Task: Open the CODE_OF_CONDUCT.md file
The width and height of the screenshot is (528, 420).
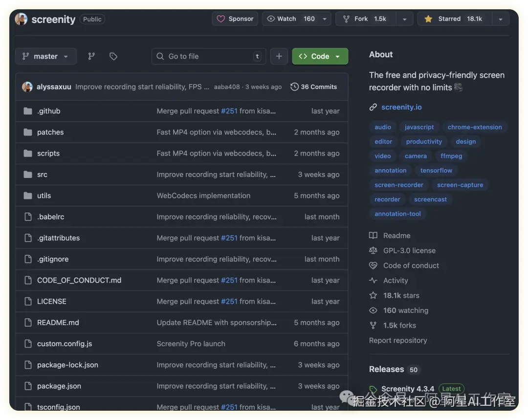Action: (79, 280)
